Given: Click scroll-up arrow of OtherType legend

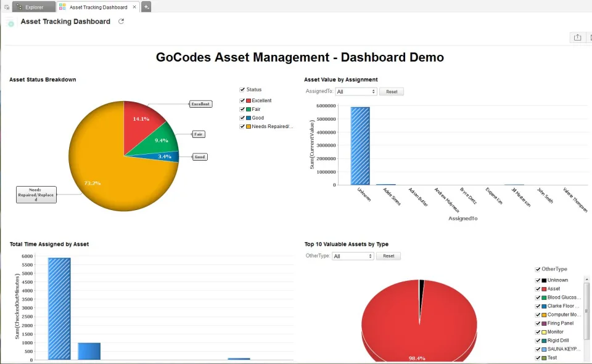Looking at the screenshot, I should [586, 280].
